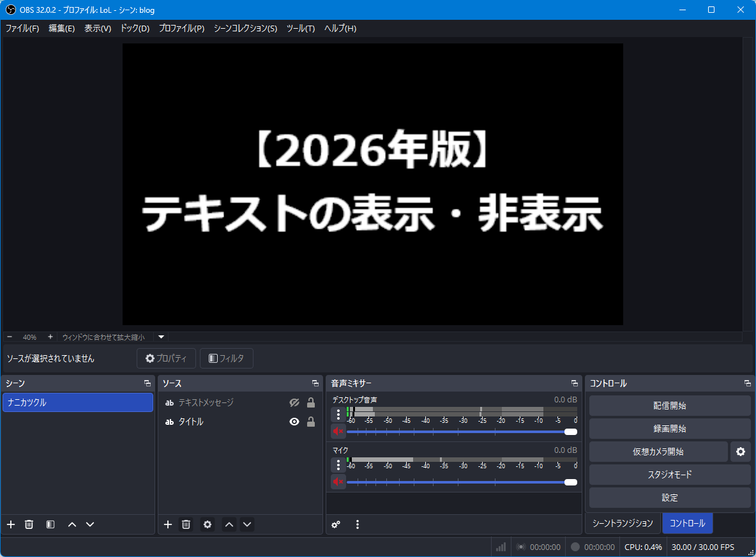The height and width of the screenshot is (557, 756).
Task: Open the scene filters icon in Scenes panel
Action: click(50, 524)
